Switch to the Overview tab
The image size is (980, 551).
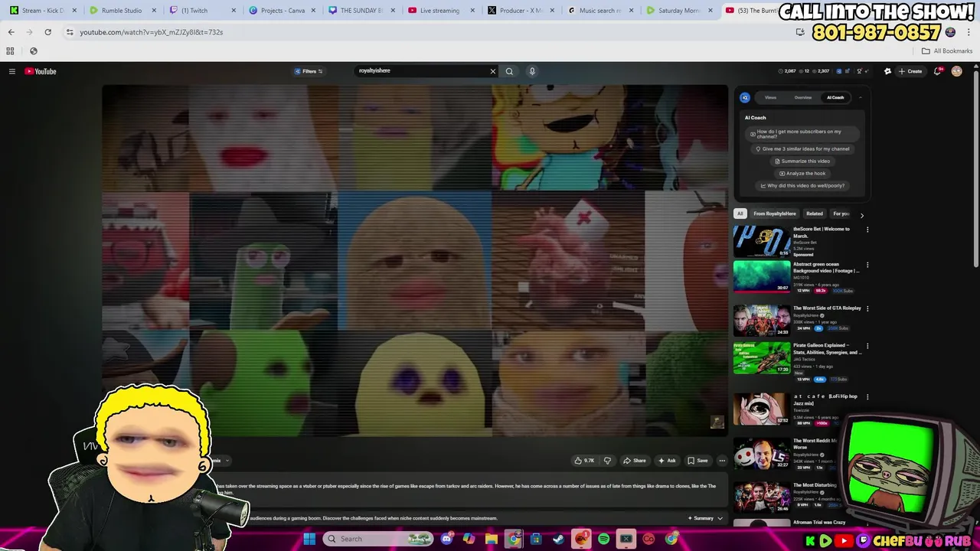click(802, 97)
